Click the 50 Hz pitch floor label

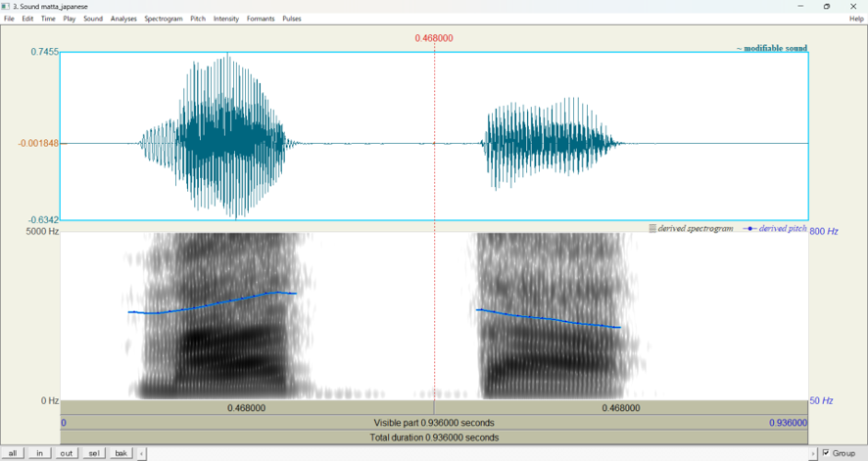tap(820, 400)
